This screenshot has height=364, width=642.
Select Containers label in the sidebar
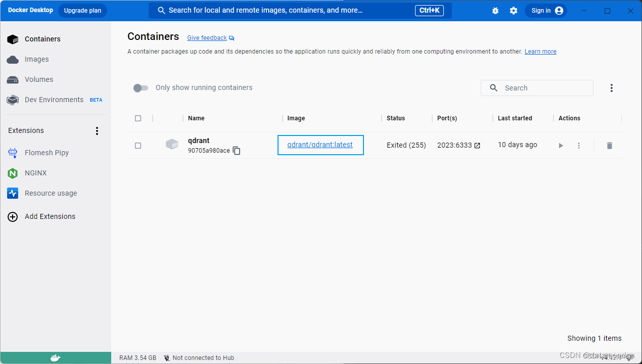tap(42, 39)
